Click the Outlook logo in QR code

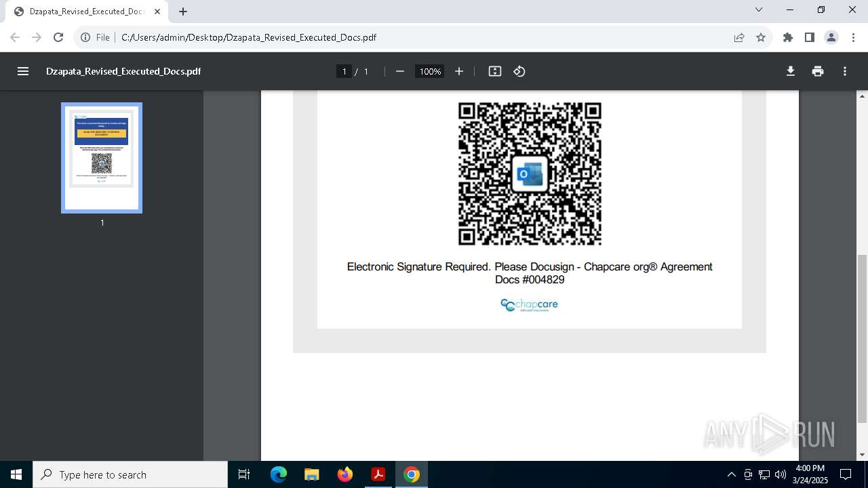pos(530,174)
